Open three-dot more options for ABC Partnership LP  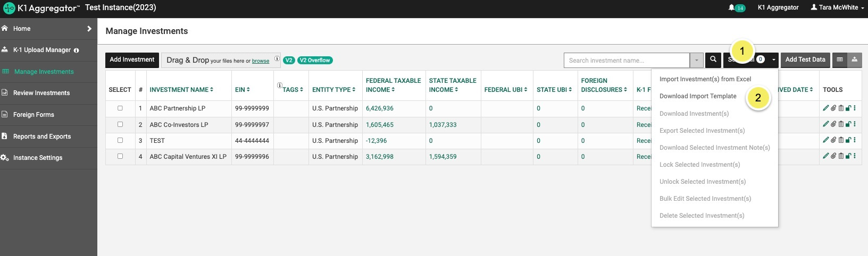(855, 108)
